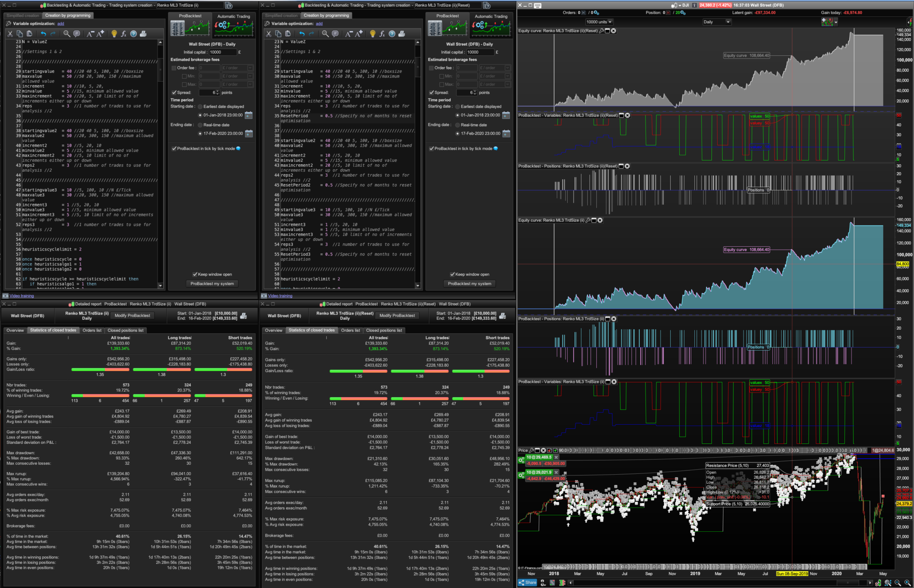Click ProBacktest my system button in left panel
The height and width of the screenshot is (588, 914).
[x=212, y=283]
